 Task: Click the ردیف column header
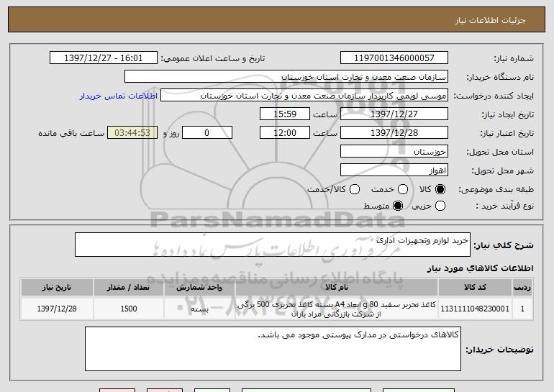click(522, 287)
